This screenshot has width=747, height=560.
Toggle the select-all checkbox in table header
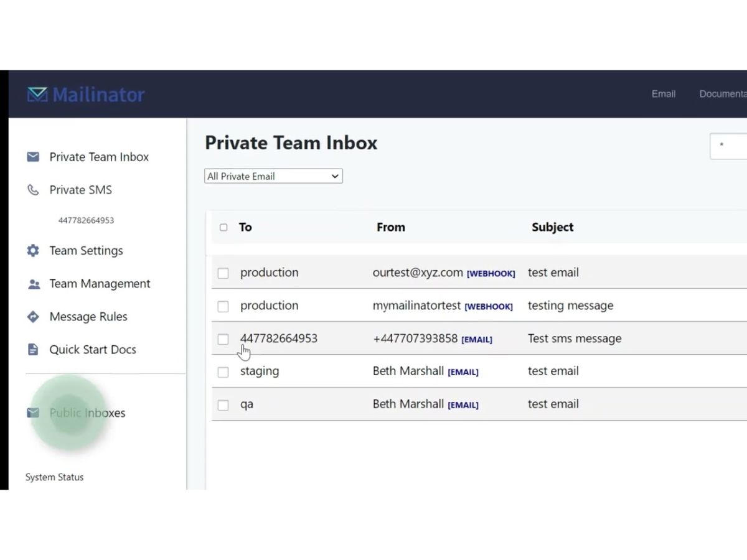click(x=223, y=227)
